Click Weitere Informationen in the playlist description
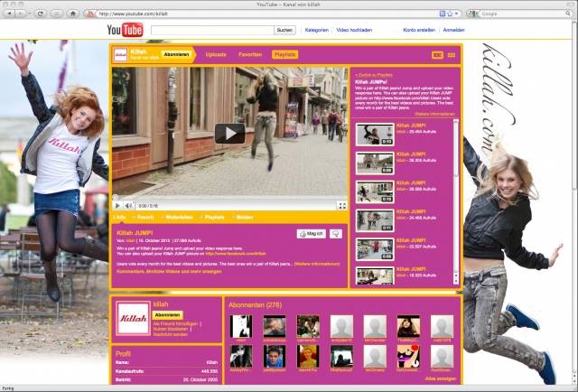 coord(434,114)
